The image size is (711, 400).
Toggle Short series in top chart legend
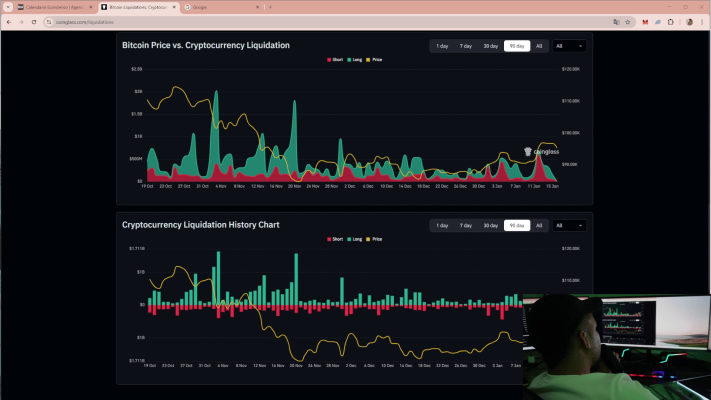pos(334,60)
